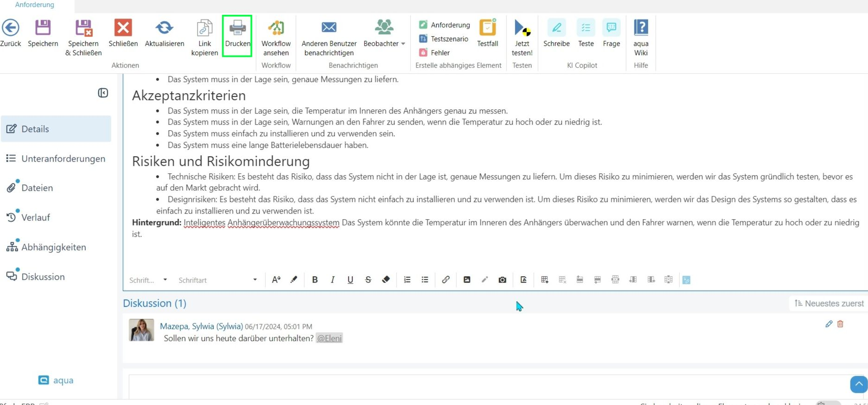Viewport: 868px width, 405px height.
Task: Click the Neuestes zuerst sort button
Action: [829, 304]
